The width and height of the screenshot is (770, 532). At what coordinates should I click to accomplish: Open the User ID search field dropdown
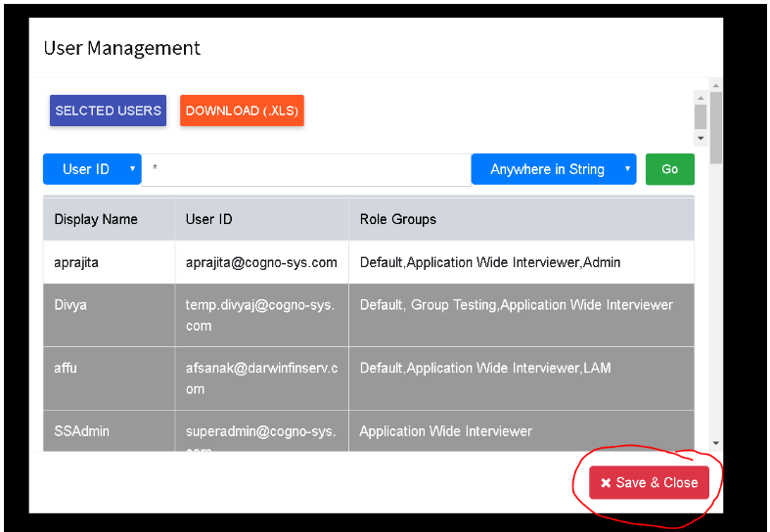(x=92, y=169)
